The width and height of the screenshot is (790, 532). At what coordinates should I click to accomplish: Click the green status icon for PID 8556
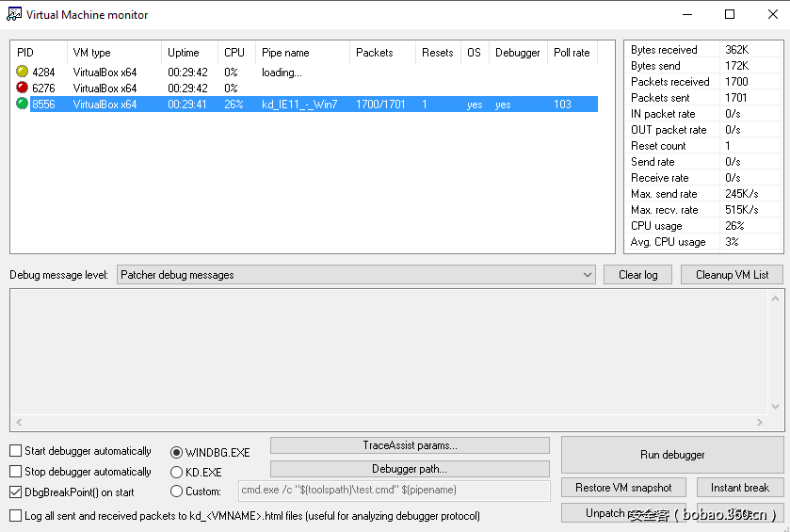pyautogui.click(x=23, y=104)
